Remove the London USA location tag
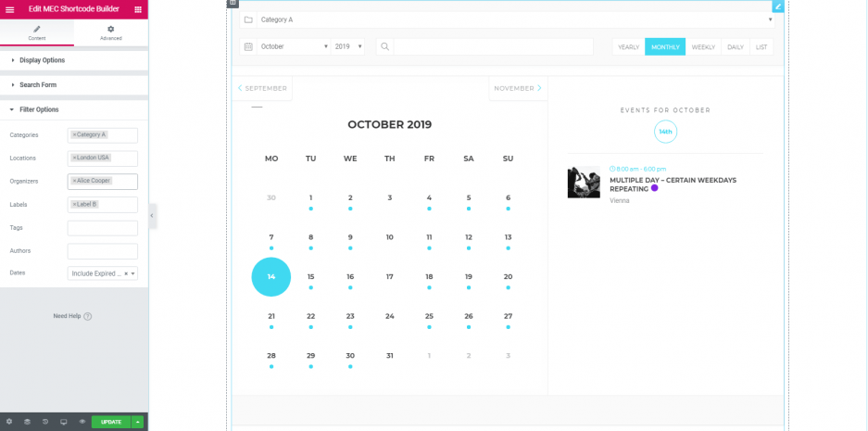Screen dimensions: 868x431 [x=74, y=158]
